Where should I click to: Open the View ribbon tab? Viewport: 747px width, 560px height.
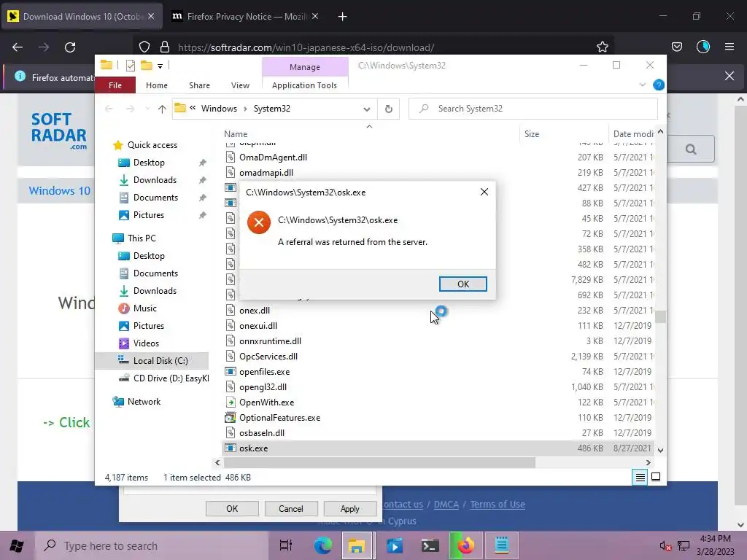coord(240,85)
